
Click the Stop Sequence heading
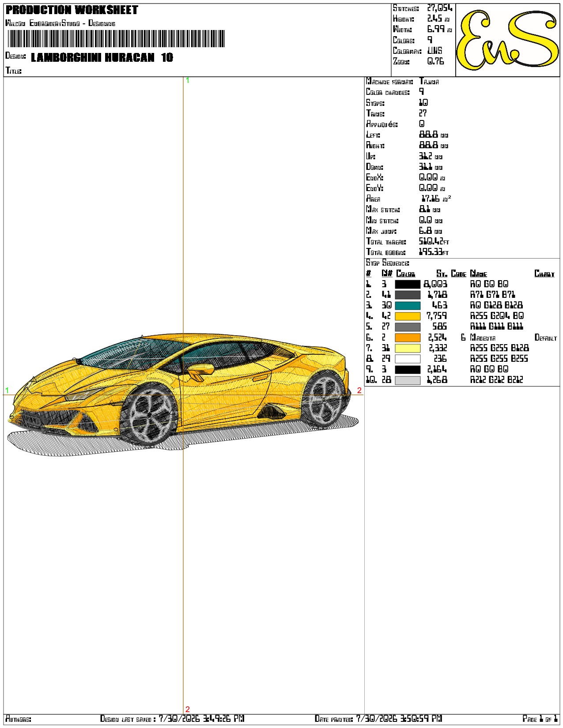click(387, 263)
